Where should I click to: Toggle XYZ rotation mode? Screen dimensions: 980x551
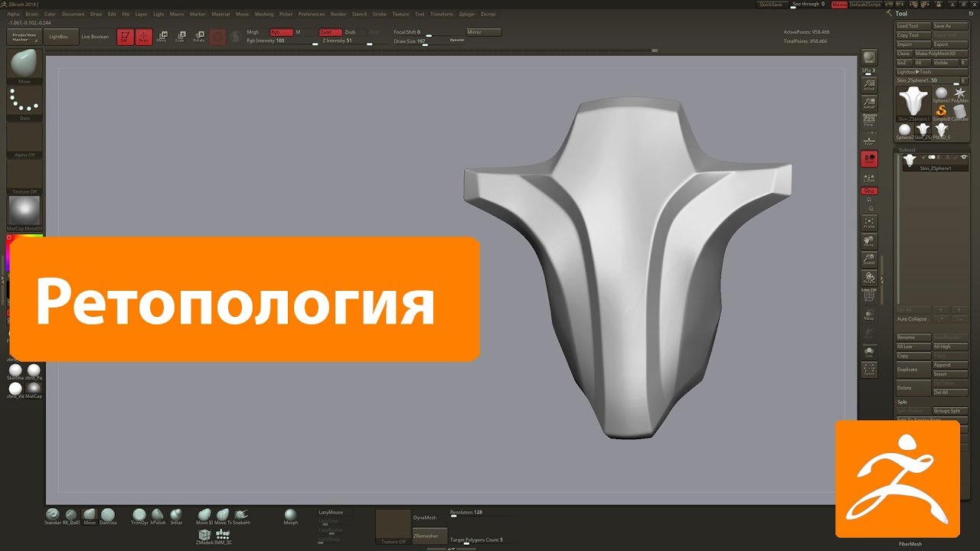point(869,191)
